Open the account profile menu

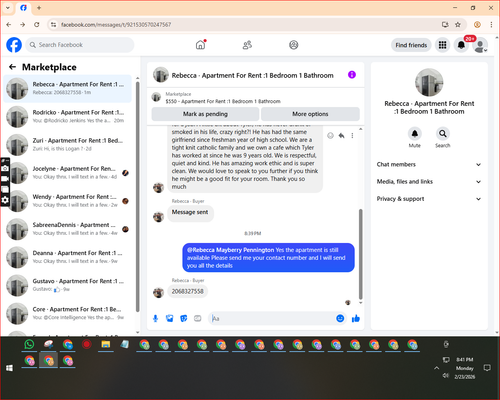(x=480, y=45)
